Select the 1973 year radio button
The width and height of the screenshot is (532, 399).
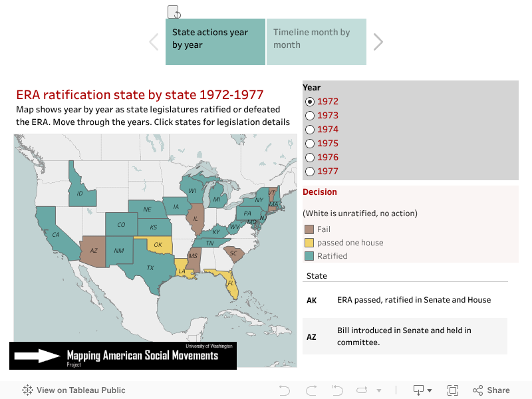pos(309,116)
